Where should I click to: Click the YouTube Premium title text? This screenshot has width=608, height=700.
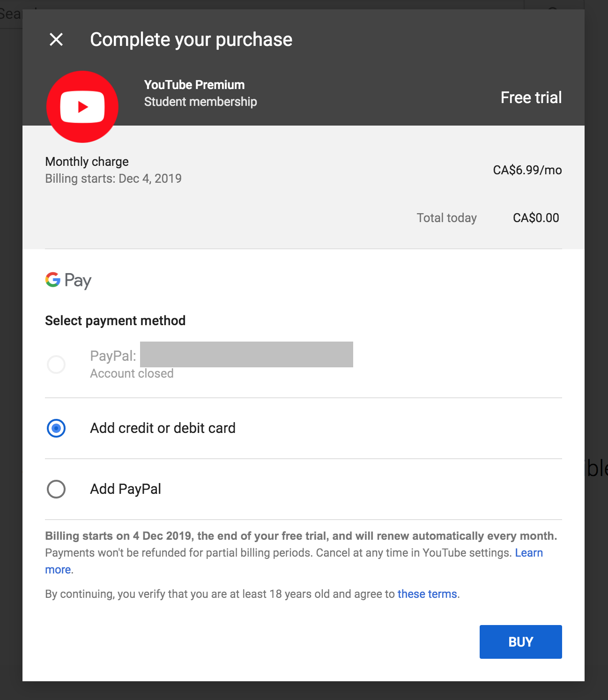click(194, 85)
